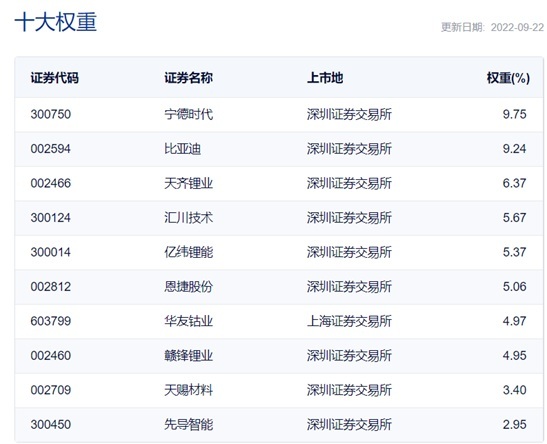Select stock code 300750
Viewport: 547px width, 444px height.
point(51,114)
